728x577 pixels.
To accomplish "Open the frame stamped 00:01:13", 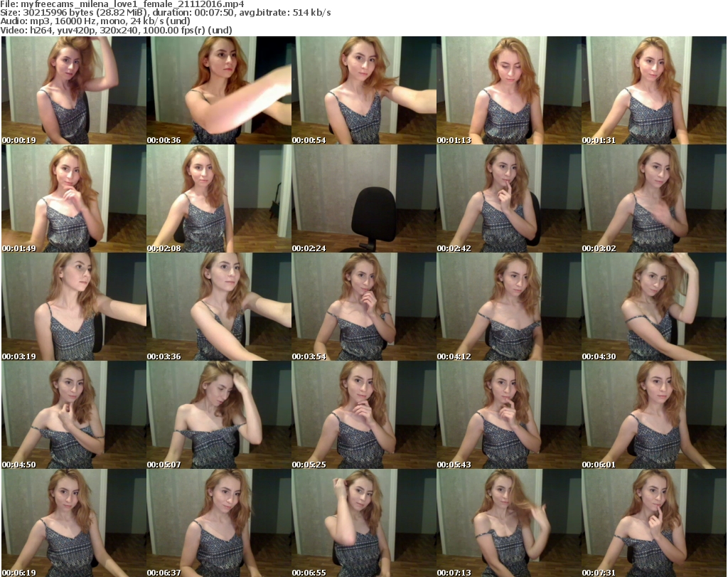I will coord(509,90).
